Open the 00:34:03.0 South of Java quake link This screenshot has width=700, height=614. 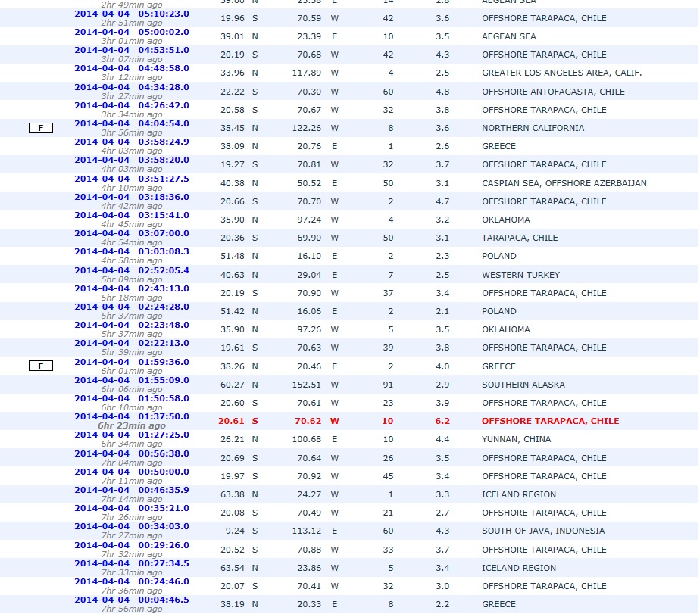(x=132, y=526)
